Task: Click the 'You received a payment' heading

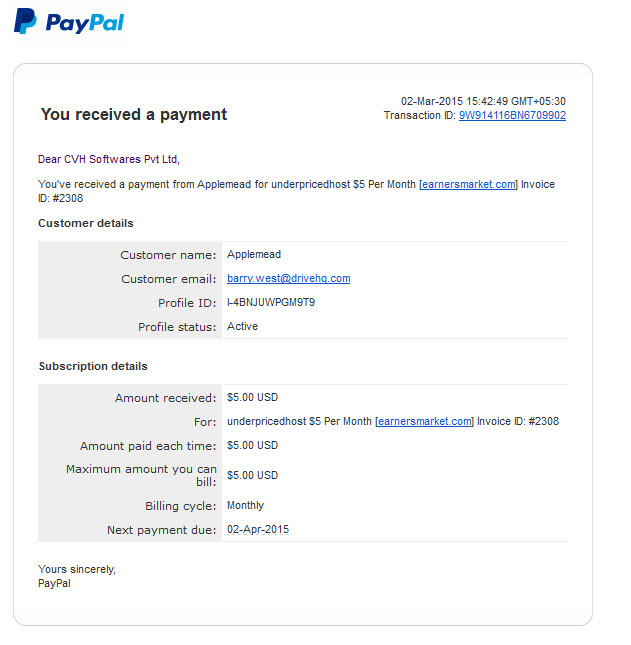Action: (134, 114)
